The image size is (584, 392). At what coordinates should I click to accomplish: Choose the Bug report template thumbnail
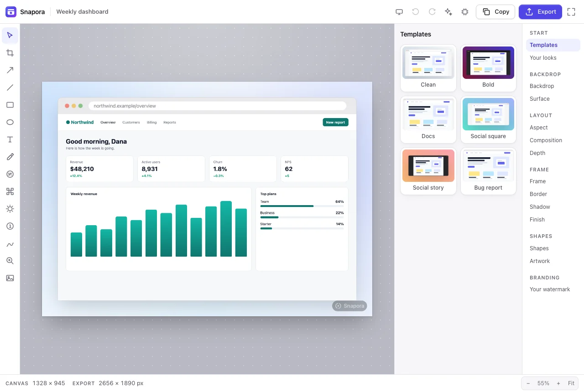pyautogui.click(x=488, y=171)
